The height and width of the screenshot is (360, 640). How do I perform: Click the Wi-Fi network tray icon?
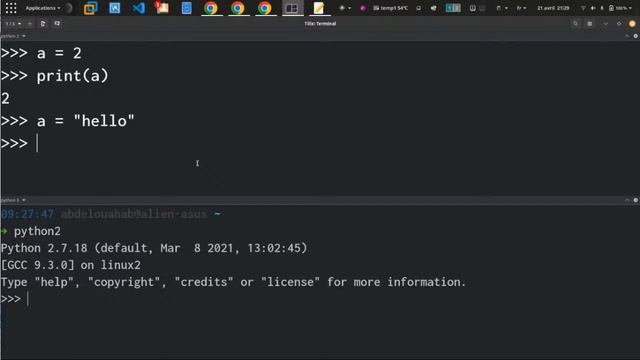point(583,8)
